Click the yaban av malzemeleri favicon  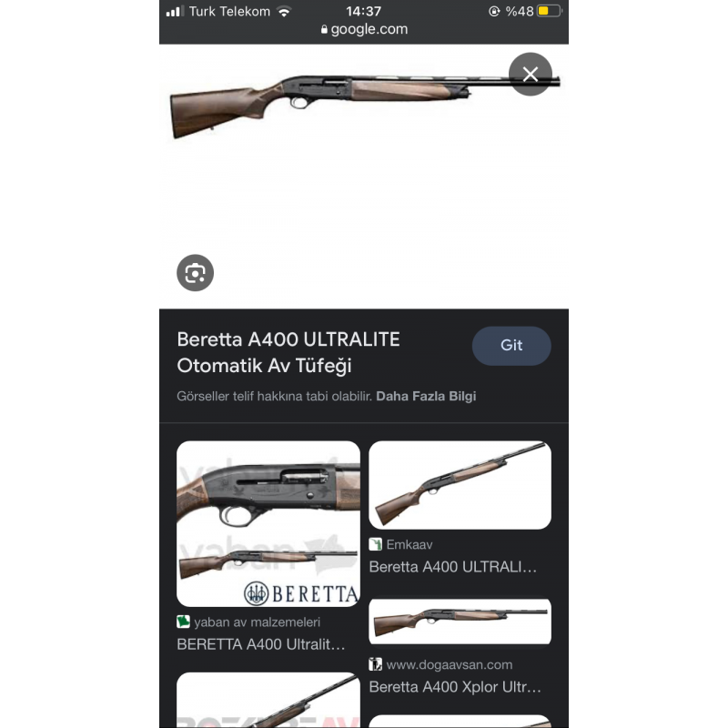[184, 622]
